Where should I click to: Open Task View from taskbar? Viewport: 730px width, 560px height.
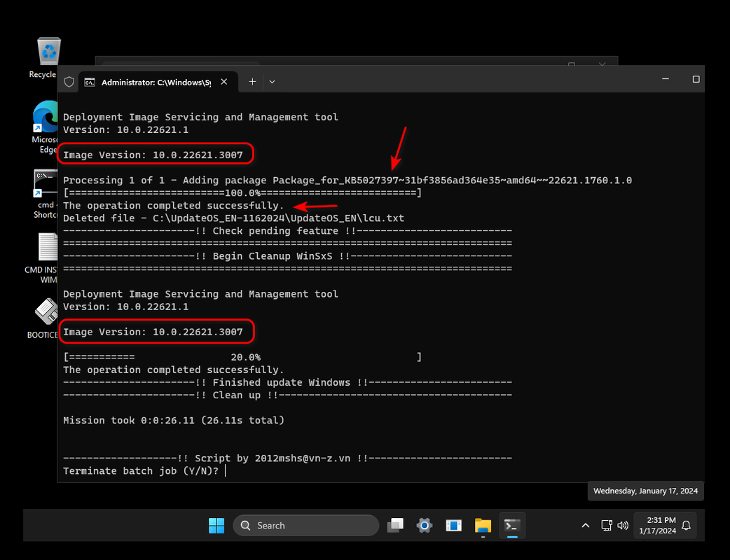pyautogui.click(x=395, y=526)
